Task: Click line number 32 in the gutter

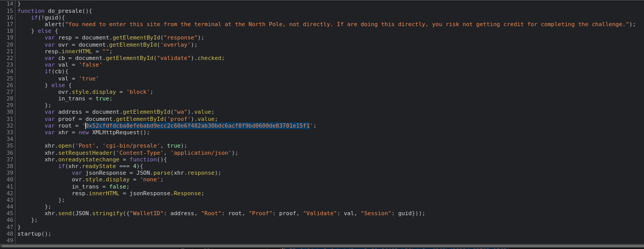Action: 10,126
